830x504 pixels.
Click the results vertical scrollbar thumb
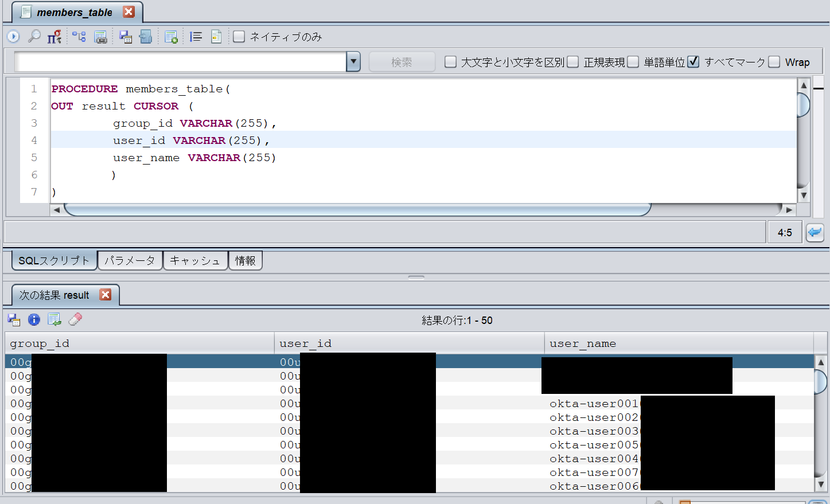tap(821, 382)
